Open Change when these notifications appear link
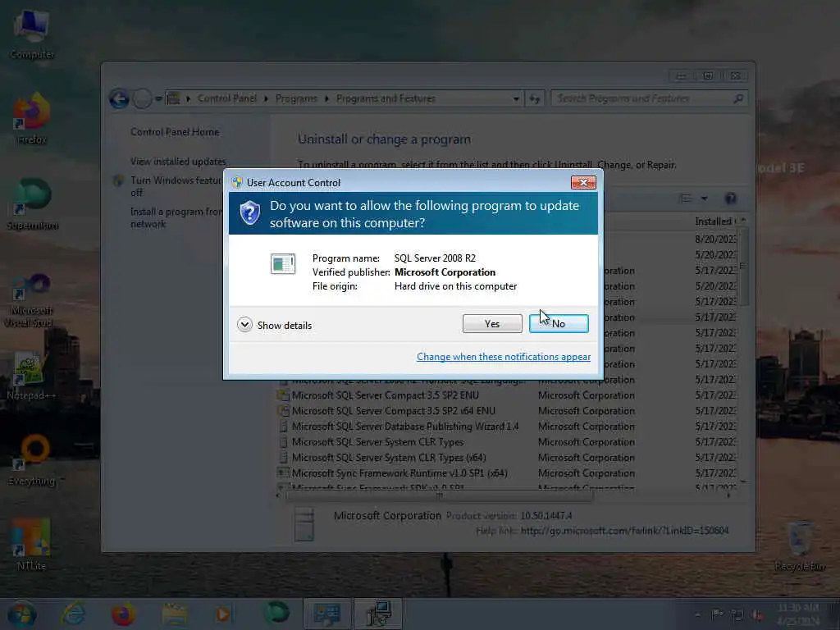Screen dimensions: 840x630 [x=504, y=357]
